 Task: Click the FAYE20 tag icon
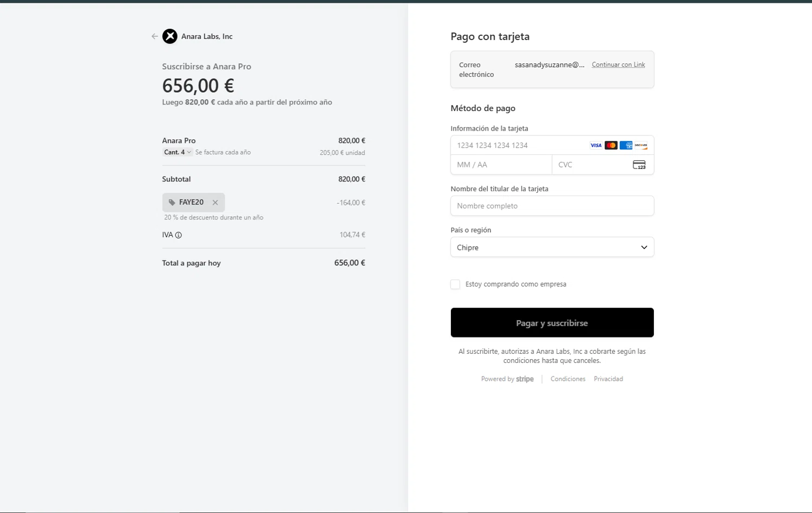coord(172,203)
